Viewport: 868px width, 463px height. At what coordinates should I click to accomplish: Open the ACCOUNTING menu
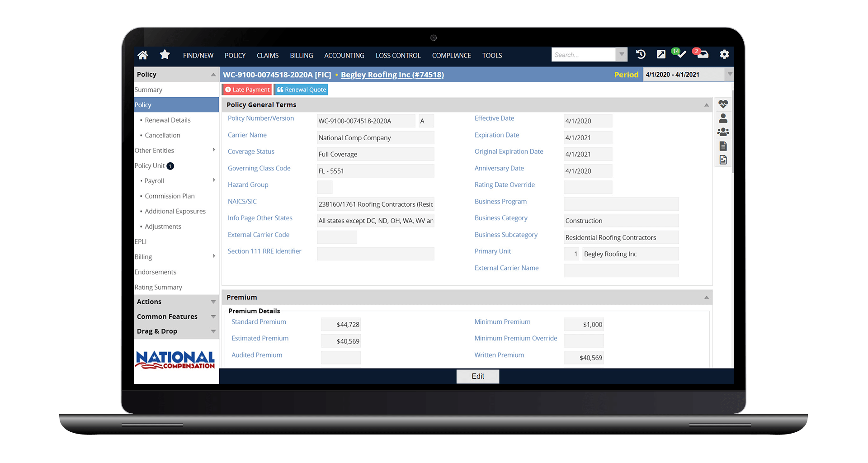pyautogui.click(x=344, y=55)
